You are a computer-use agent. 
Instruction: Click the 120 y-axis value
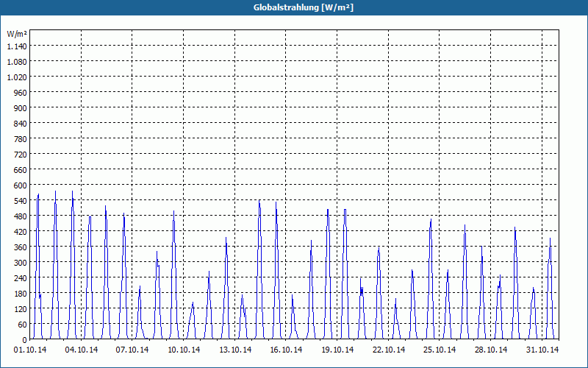pos(21,309)
